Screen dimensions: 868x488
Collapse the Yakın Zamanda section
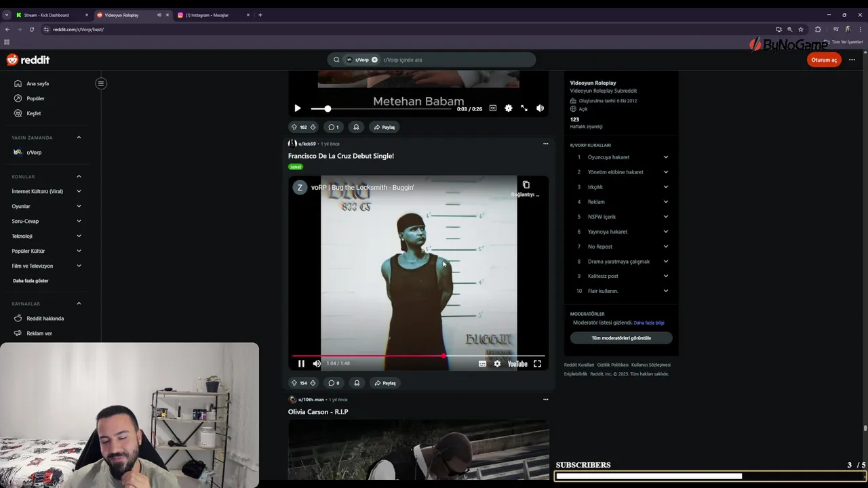pyautogui.click(x=79, y=138)
